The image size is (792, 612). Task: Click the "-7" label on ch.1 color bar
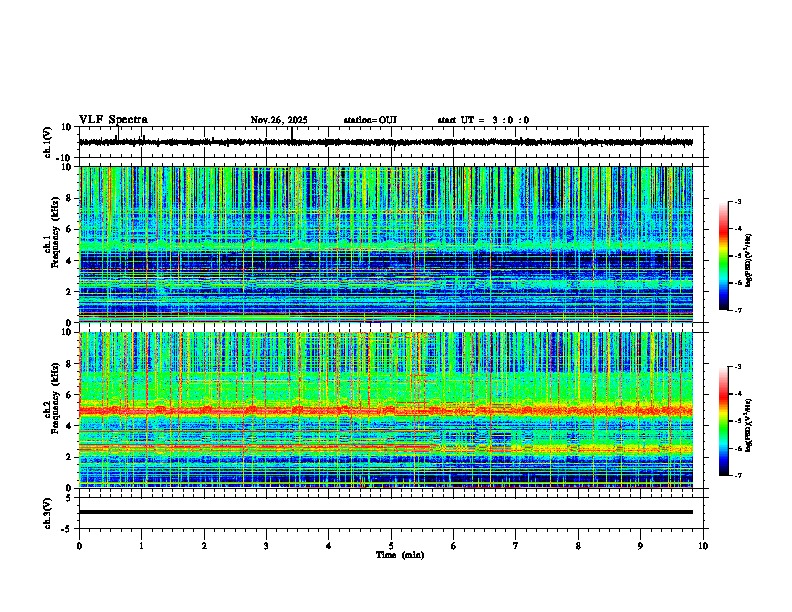(737, 310)
